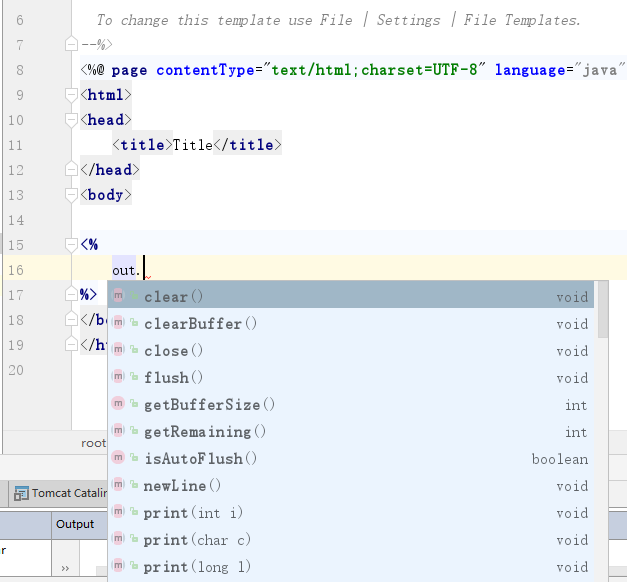This screenshot has width=627, height=582.
Task: Toggle fold marker at line 18
Action: click(71, 319)
